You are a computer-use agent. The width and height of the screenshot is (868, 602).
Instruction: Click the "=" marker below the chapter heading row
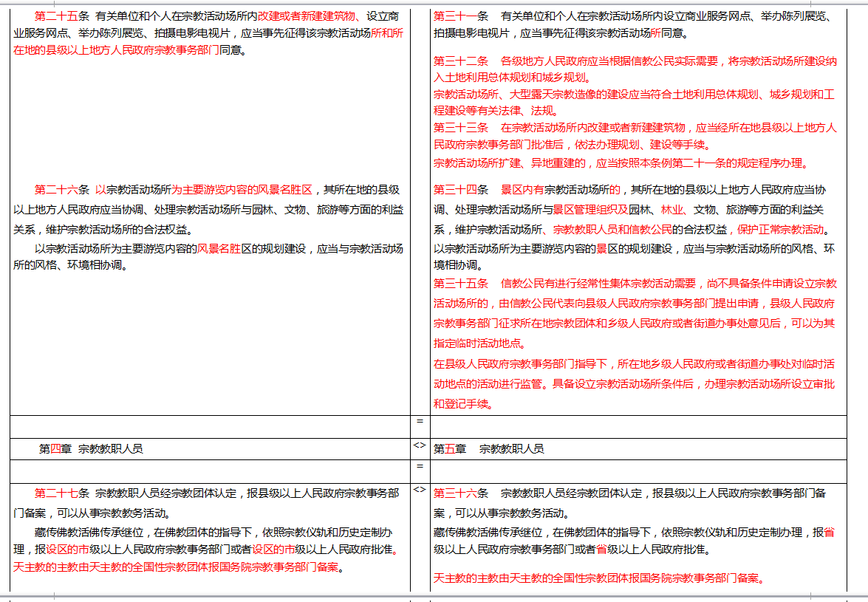pyautogui.click(x=420, y=466)
